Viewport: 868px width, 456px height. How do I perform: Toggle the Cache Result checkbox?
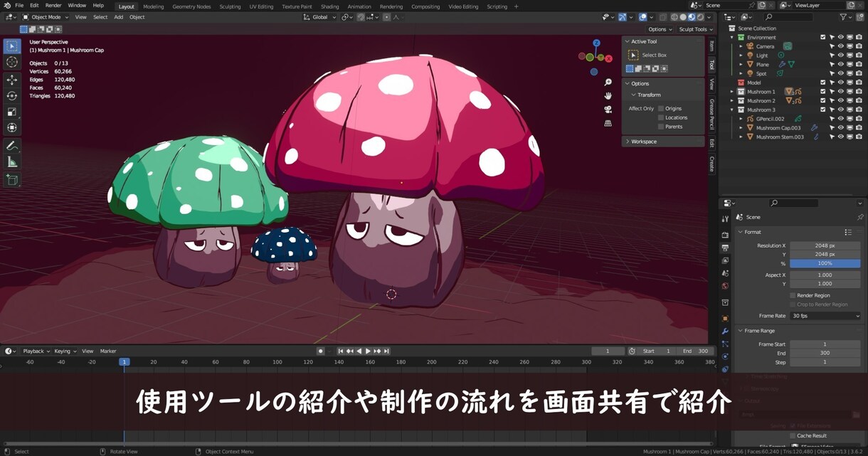[x=793, y=435]
